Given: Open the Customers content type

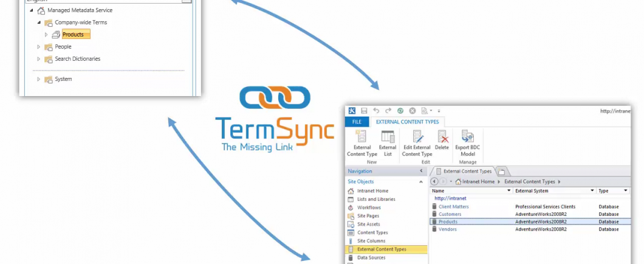Looking at the screenshot, I should point(450,214).
